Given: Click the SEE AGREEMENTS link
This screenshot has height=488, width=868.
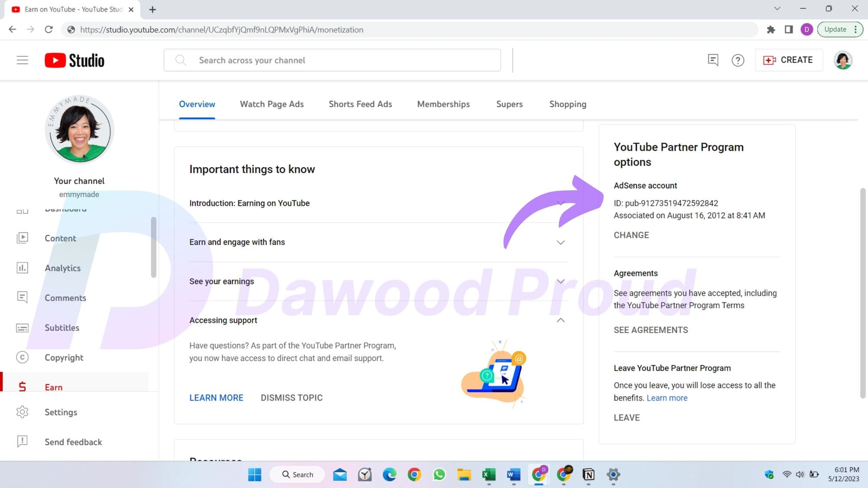Looking at the screenshot, I should [651, 330].
